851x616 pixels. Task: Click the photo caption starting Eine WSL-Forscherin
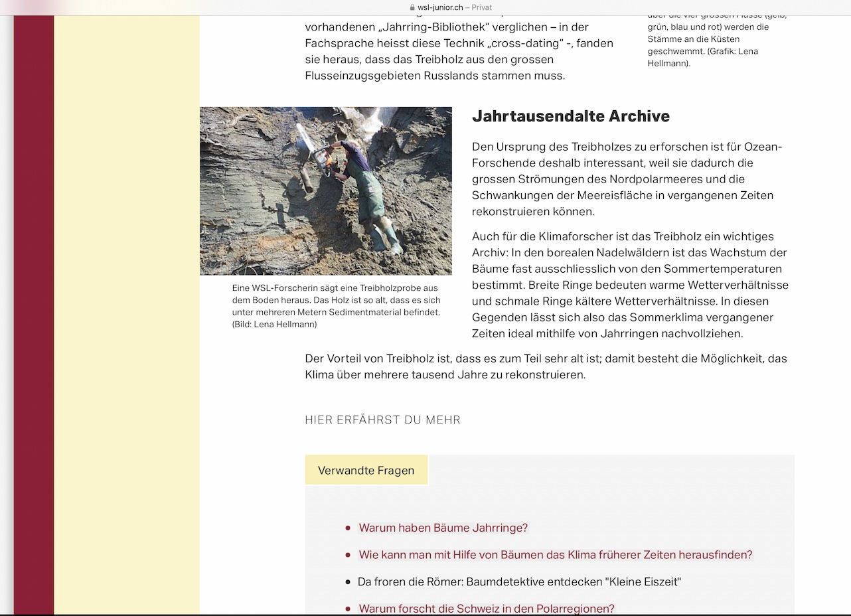[x=336, y=306]
